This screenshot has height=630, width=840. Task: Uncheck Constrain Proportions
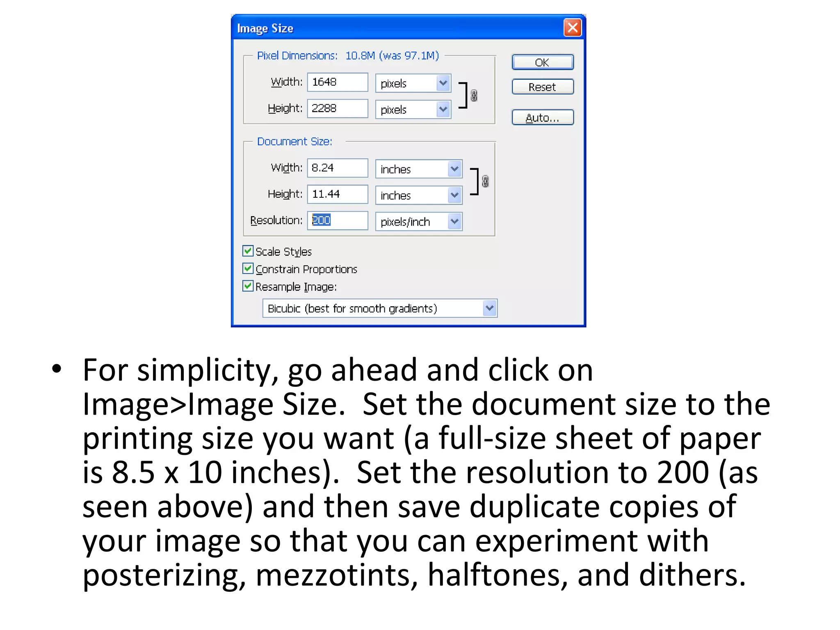[248, 268]
